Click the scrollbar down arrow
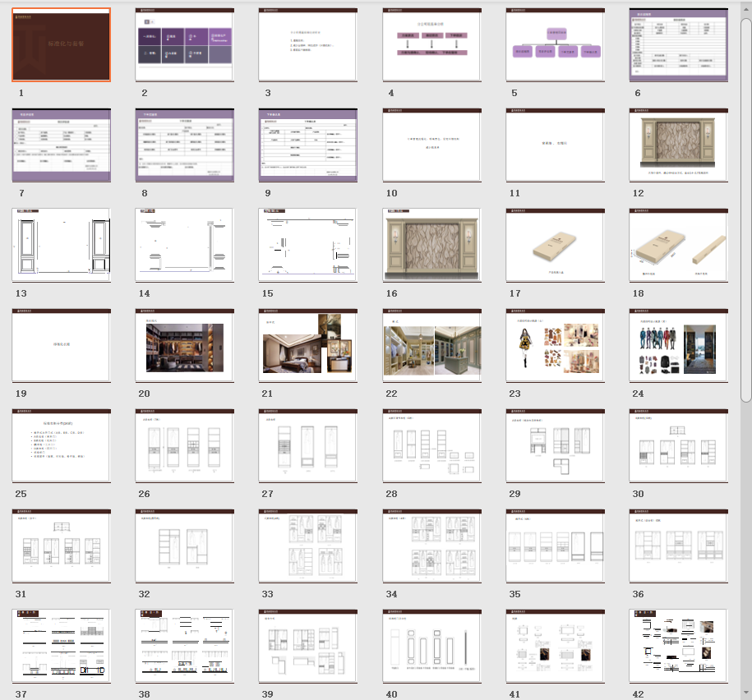The height and width of the screenshot is (700, 752). point(745,693)
